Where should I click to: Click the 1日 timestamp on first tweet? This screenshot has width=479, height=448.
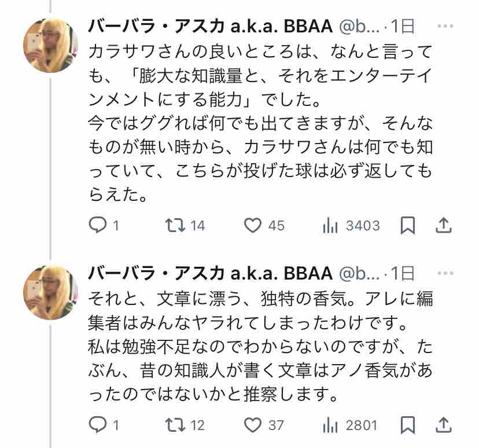pos(403,26)
